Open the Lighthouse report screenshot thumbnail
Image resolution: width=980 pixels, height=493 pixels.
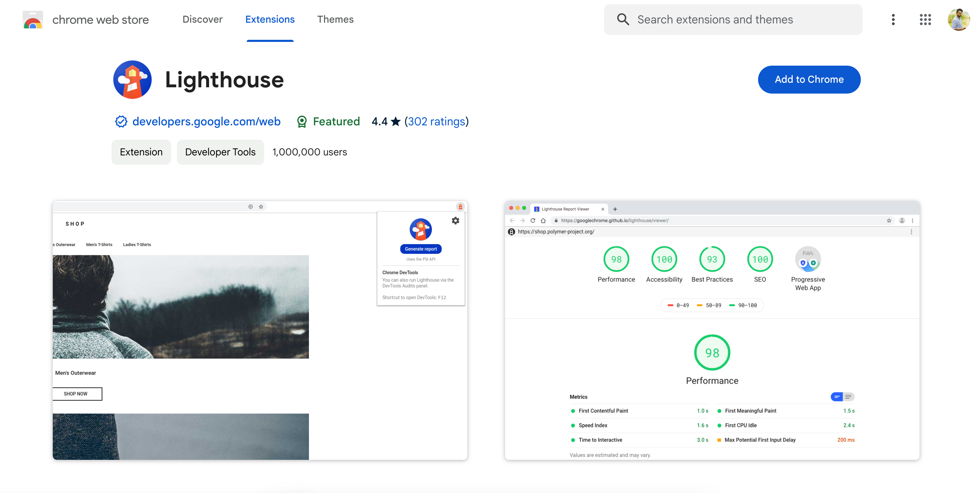click(x=712, y=330)
